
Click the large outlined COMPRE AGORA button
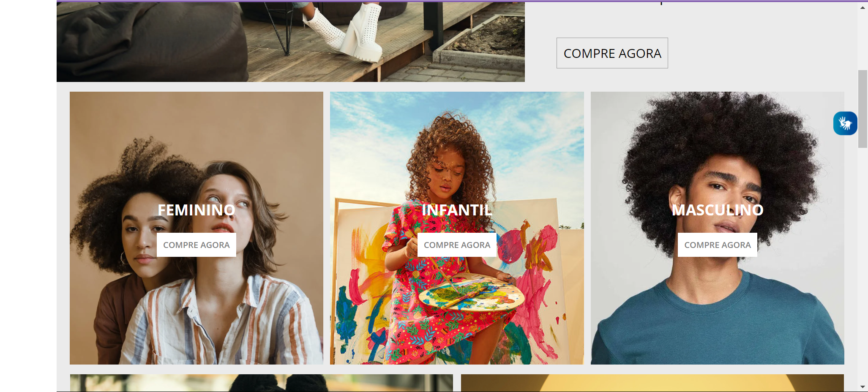tap(612, 53)
